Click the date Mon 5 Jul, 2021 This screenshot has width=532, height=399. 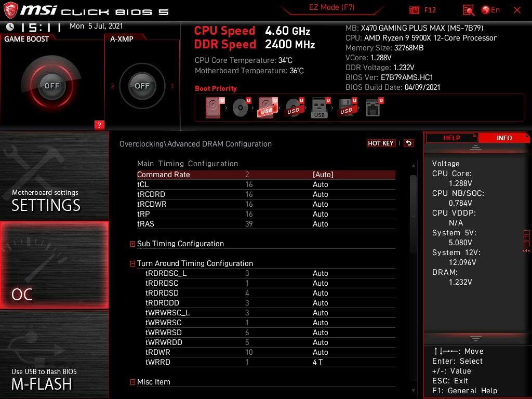pyautogui.click(x=96, y=26)
